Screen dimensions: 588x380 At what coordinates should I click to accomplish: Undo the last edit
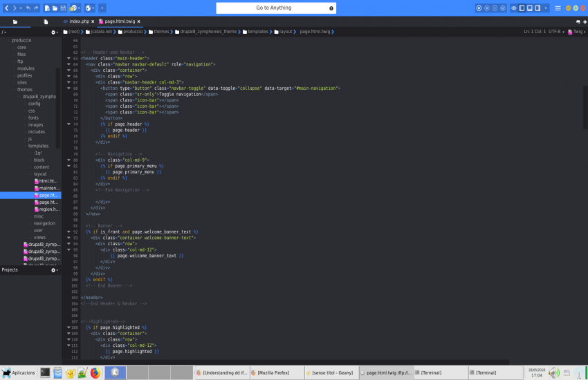28,8
